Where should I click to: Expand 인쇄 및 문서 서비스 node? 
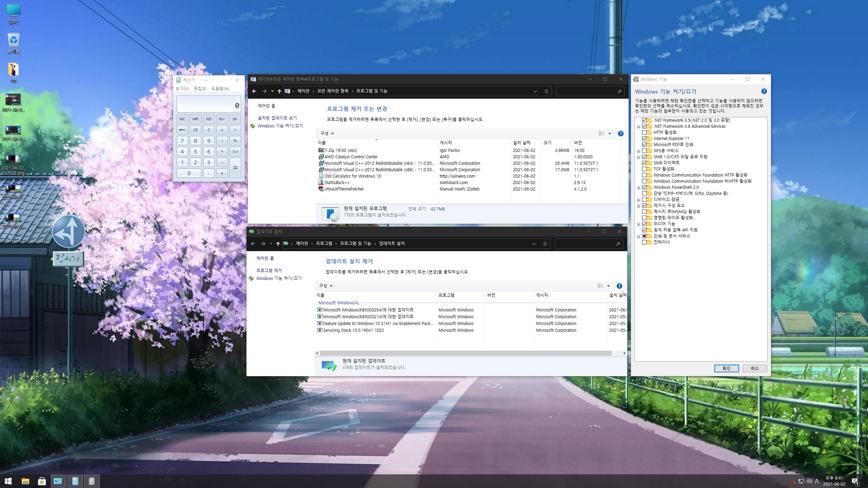(638, 236)
